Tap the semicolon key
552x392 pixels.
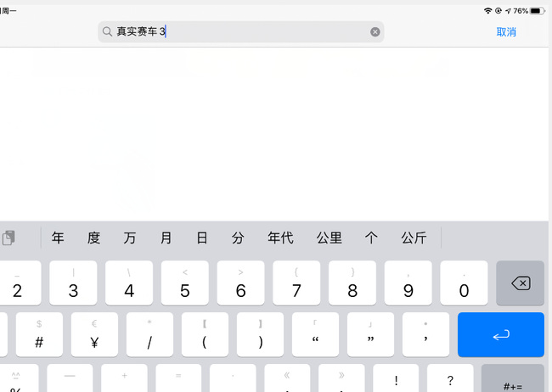pyautogui.click(x=425, y=334)
